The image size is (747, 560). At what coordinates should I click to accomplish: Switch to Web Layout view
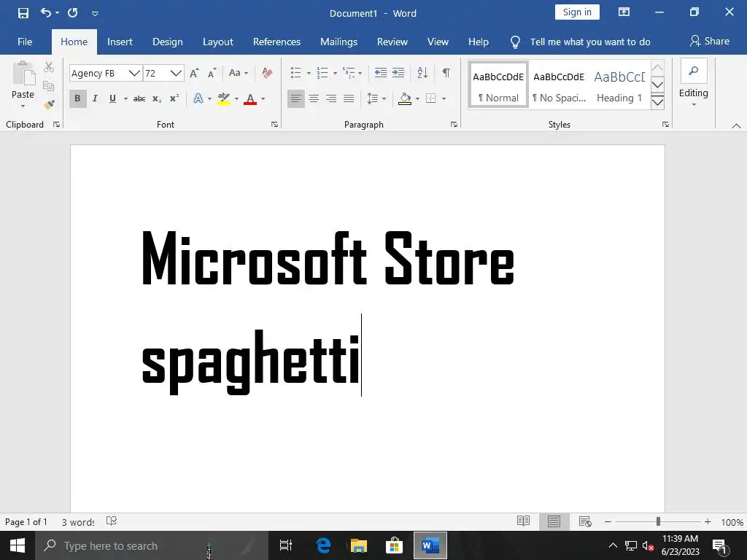584,521
